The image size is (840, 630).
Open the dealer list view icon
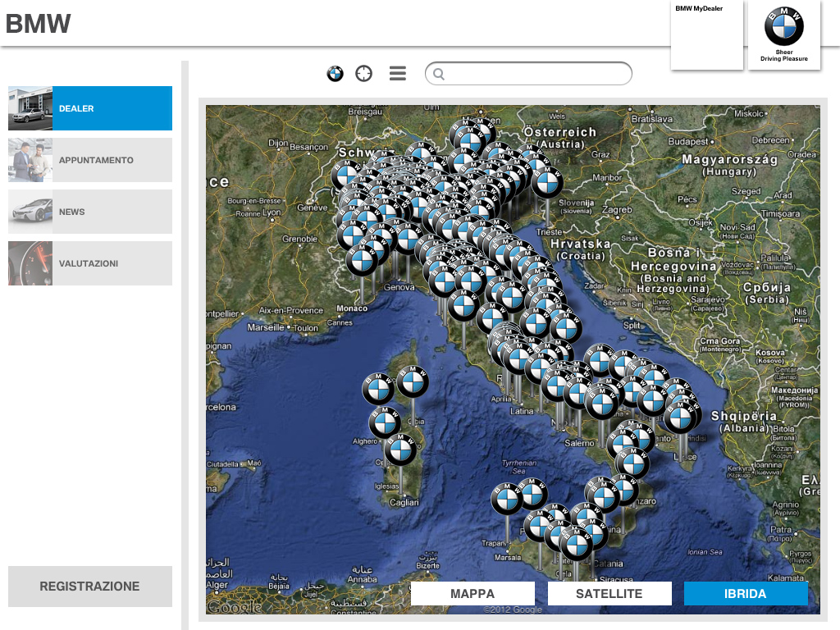coord(398,74)
